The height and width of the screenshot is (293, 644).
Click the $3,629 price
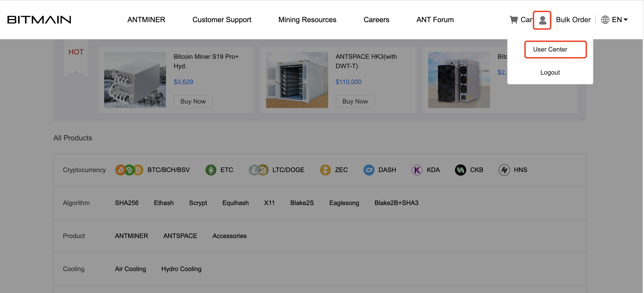183,82
